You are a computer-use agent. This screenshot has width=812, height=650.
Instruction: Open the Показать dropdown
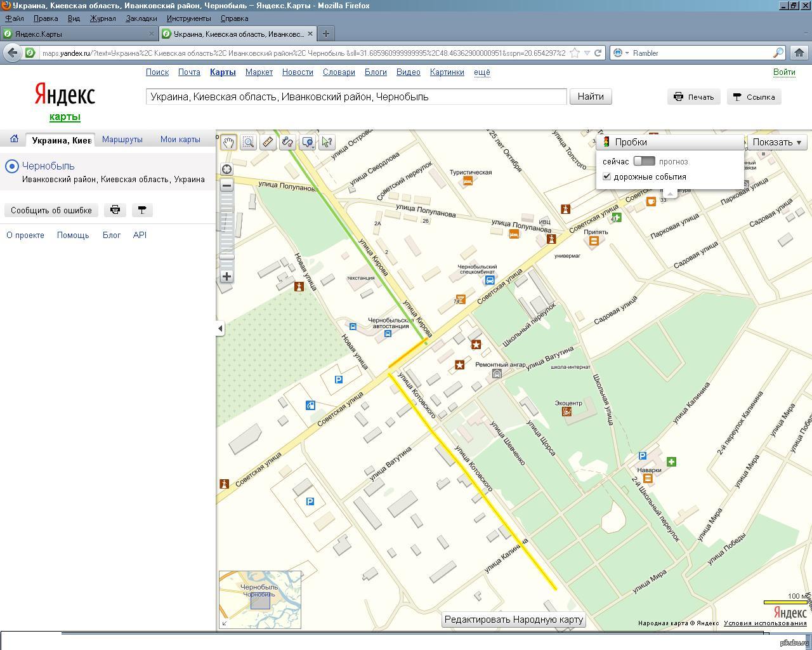[x=777, y=142]
